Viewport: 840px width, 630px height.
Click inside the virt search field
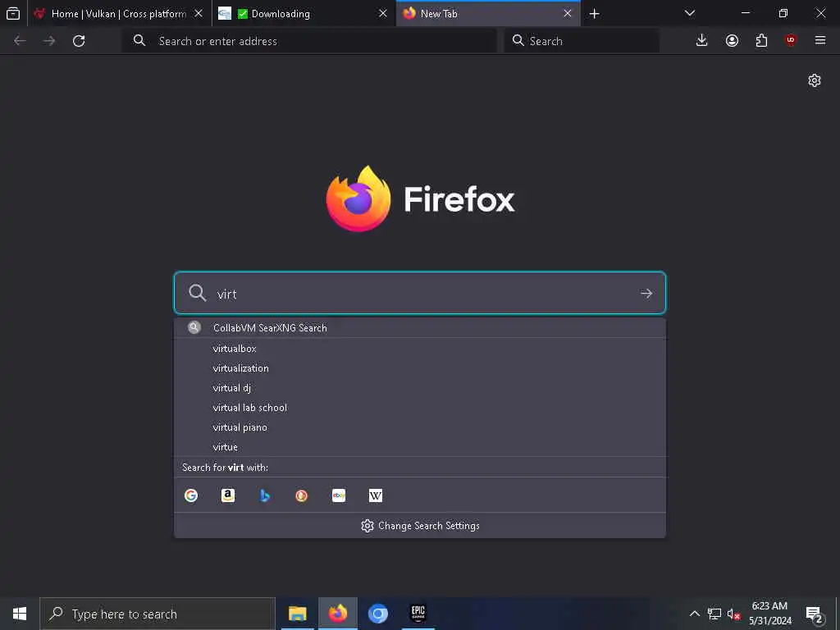coord(420,293)
